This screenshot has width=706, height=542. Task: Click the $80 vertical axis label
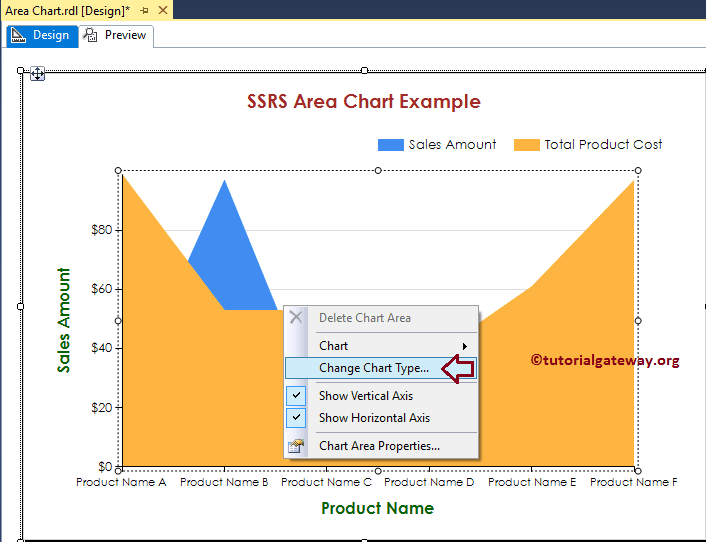[x=101, y=230]
